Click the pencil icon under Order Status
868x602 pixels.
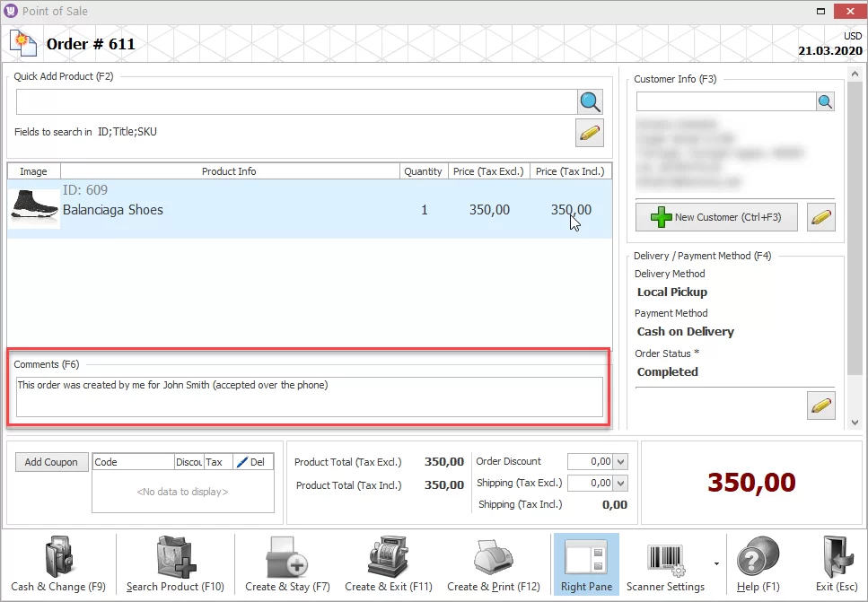[x=821, y=406]
